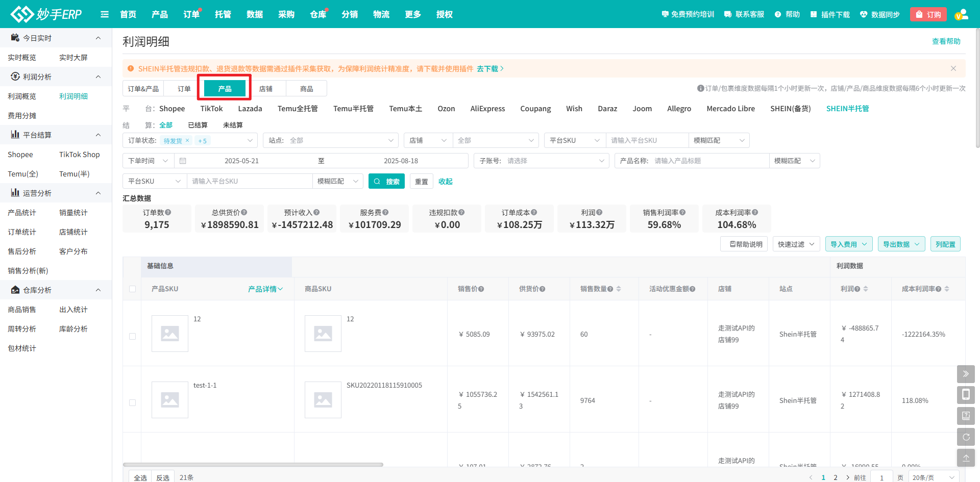The height and width of the screenshot is (482, 980).
Task: Click help icon beside 预计收入
Action: tap(316, 212)
